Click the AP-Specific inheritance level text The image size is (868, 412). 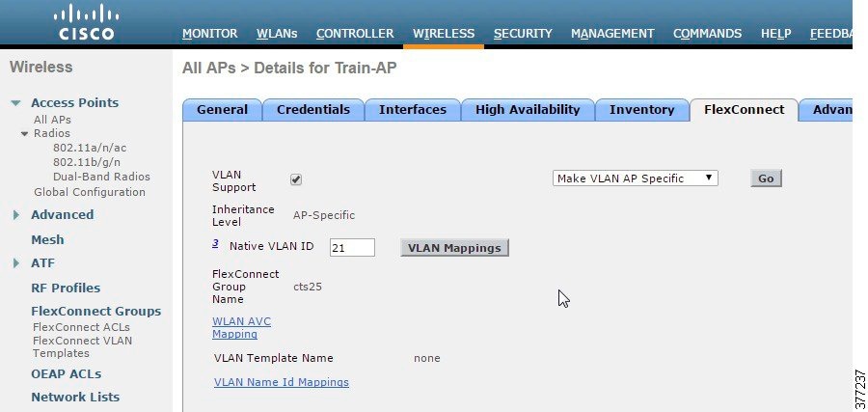[324, 215]
